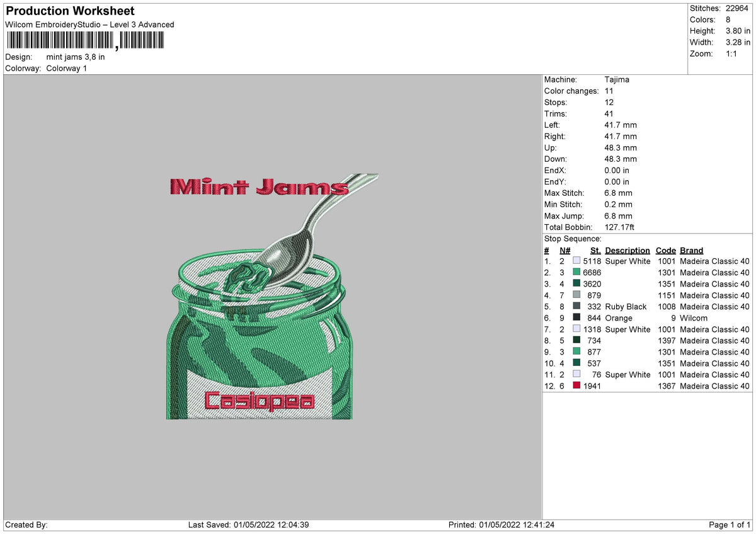Screen dimensions: 756x534
Task: Click the Machine value Tajima
Action: click(x=617, y=79)
